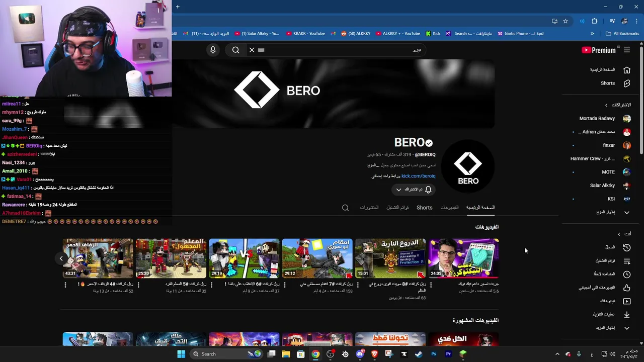Show more hidden bookmarks chevron
The image size is (644, 362).
[592, 34]
